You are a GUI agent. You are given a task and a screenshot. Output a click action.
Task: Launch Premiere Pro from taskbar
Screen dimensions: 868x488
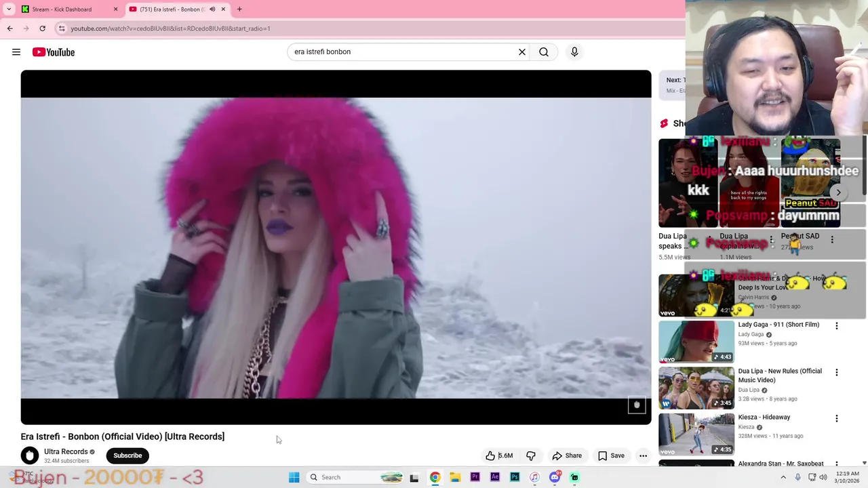[x=475, y=477]
